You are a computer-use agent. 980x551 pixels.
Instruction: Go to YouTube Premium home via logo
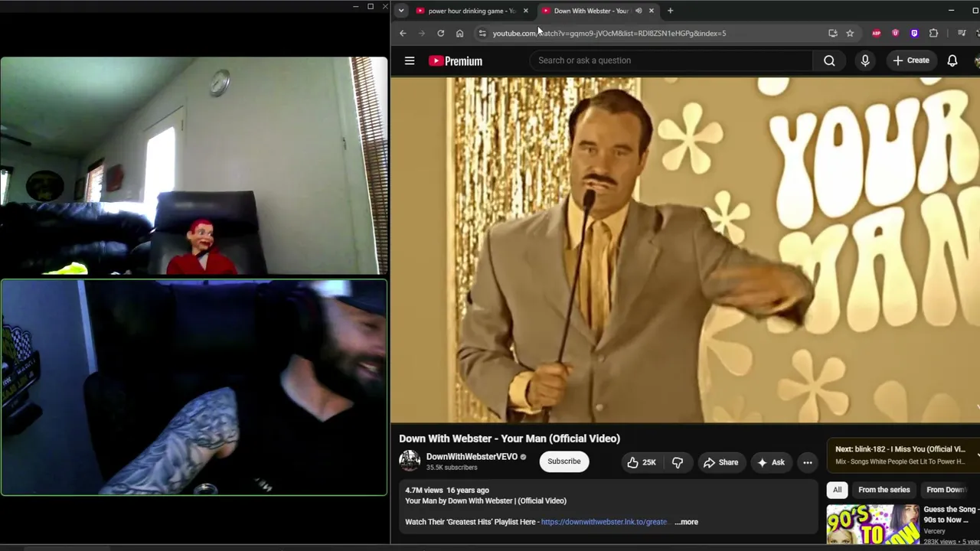[x=456, y=60]
